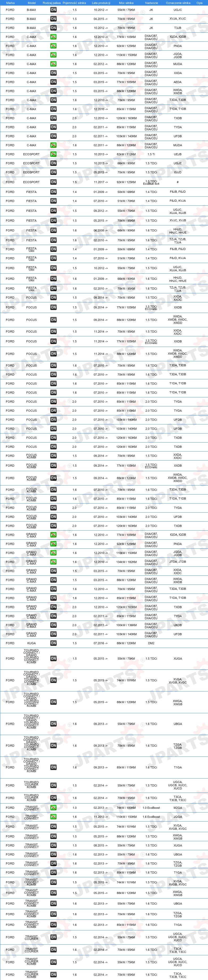Click the ON icon in the TOURNEO COURIER KOMBI 1.5 row
The width and height of the screenshot is (208, 980).
[53, 785]
